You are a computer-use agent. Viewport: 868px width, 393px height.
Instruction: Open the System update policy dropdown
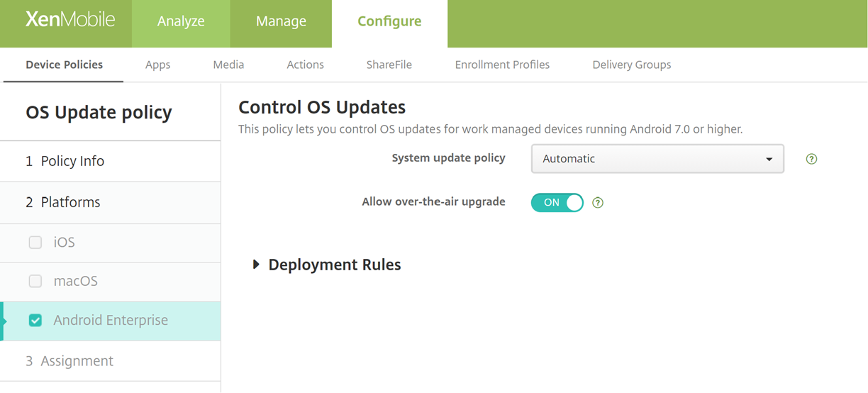(x=657, y=159)
